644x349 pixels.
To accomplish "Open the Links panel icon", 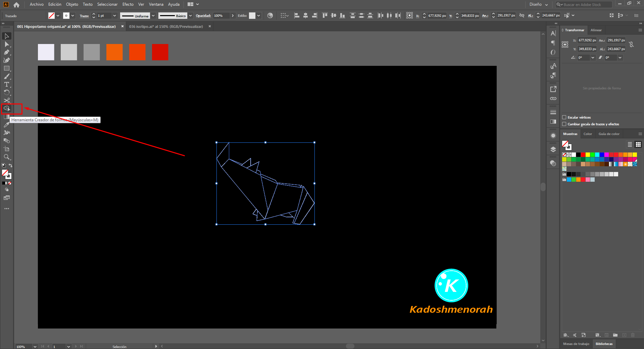I will coord(553,98).
